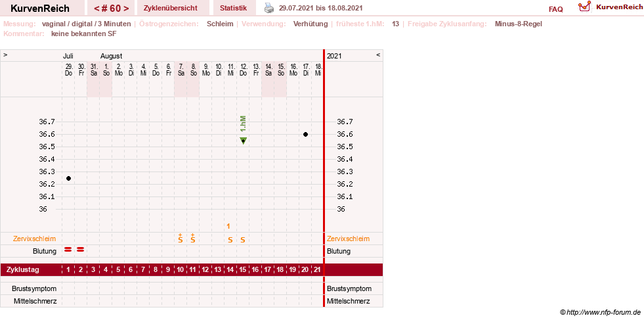This screenshot has width=644, height=320.
Task: Click cycle day 16 in Zyklustag row
Action: pos(255,270)
